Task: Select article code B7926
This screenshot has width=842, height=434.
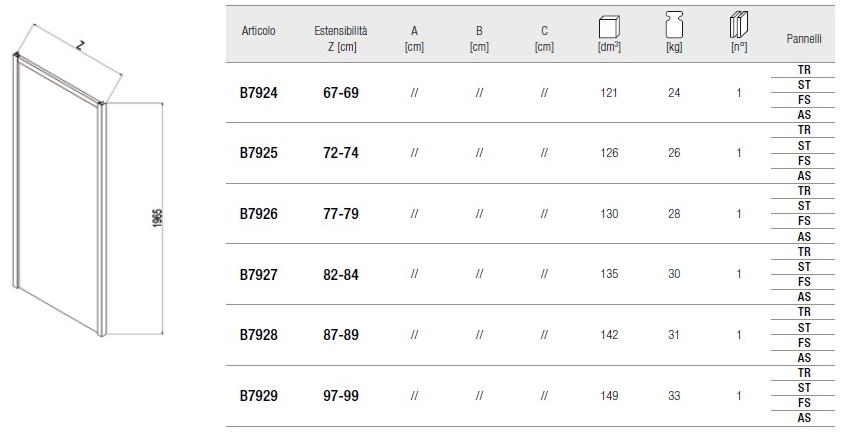Action: tap(258, 214)
